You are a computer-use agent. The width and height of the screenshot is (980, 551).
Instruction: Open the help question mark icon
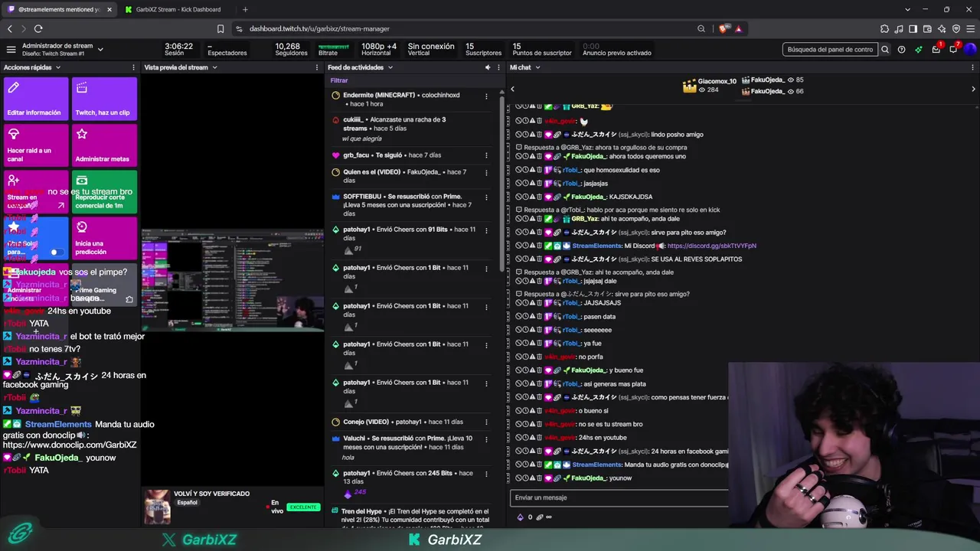point(901,50)
